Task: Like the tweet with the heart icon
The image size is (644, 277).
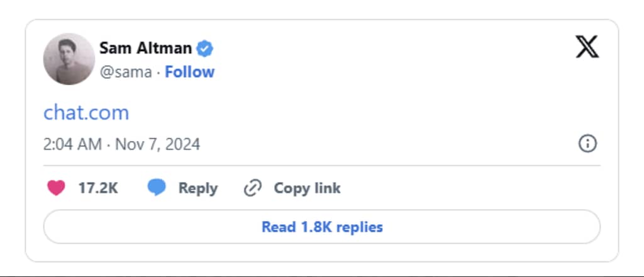Action: [56, 188]
